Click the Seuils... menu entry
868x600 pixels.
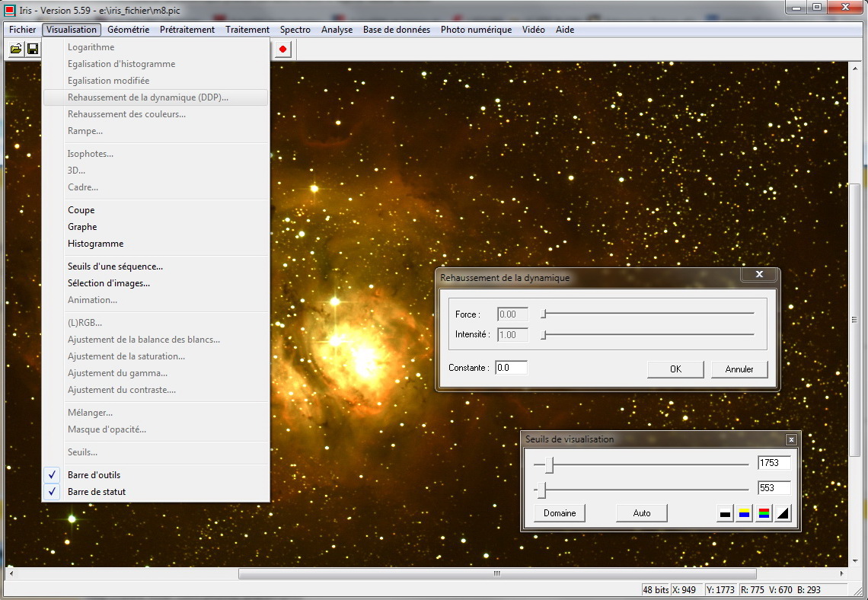[156, 452]
